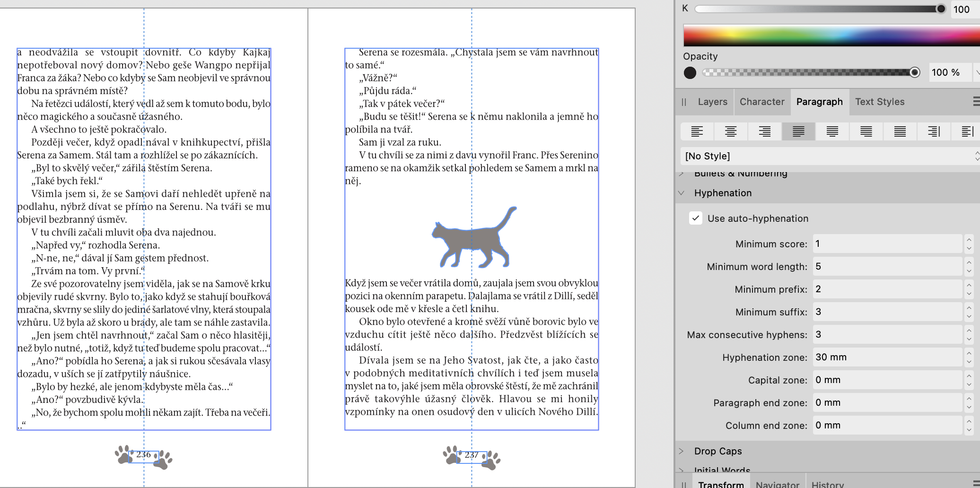Toggle Use auto-hyphenation checkbox
The width and height of the screenshot is (980, 488).
point(696,218)
